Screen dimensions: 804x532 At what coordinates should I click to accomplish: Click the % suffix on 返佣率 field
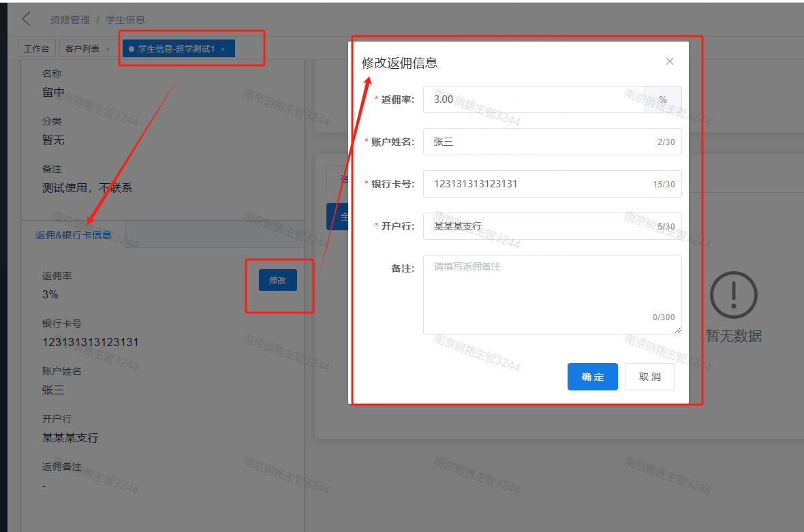[x=662, y=99]
